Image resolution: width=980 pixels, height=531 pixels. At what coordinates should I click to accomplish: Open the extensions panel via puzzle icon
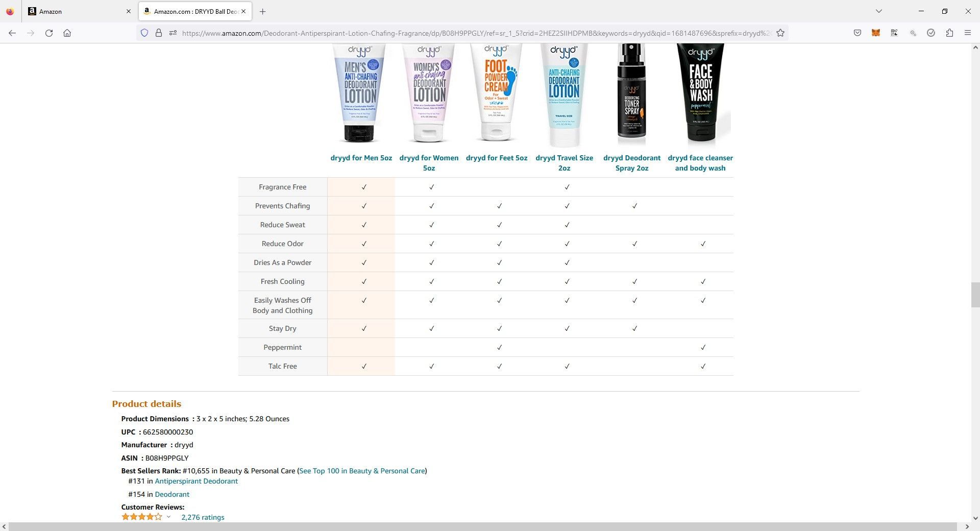[x=949, y=33]
